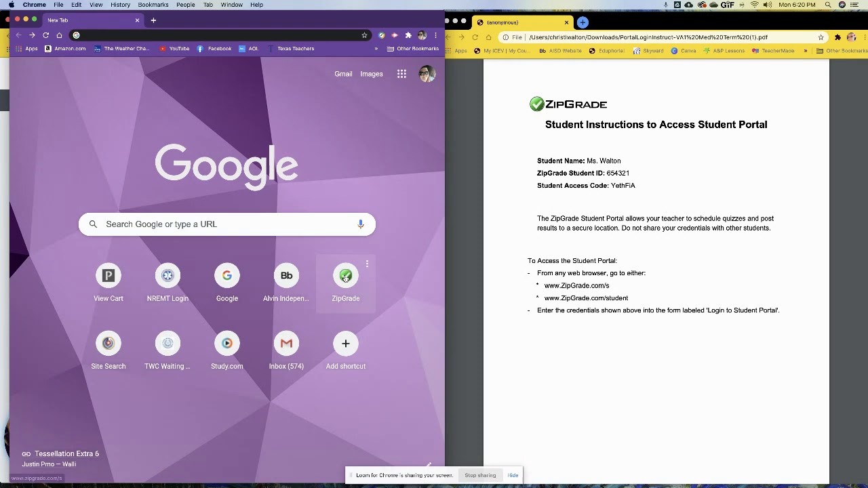
Task: Expand hidden bookmarks chevron in the yellow window
Action: (x=806, y=51)
